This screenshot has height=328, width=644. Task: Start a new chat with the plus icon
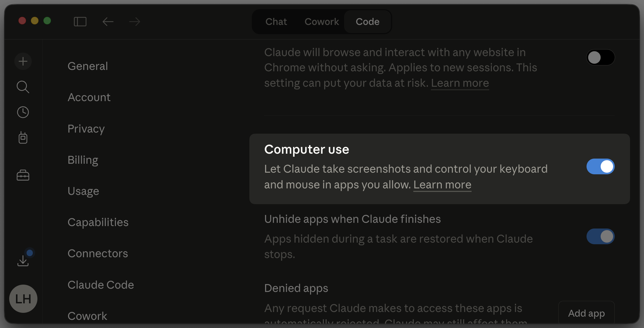tap(23, 61)
